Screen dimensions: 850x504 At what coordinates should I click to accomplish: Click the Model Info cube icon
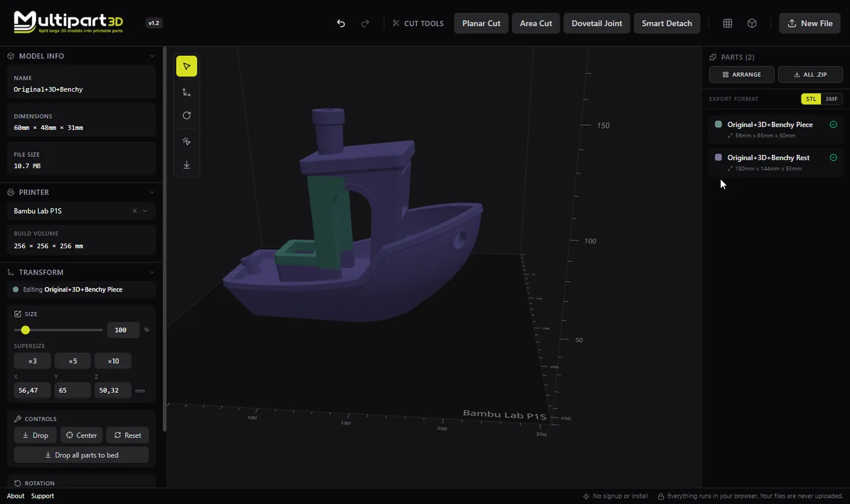[x=11, y=56]
